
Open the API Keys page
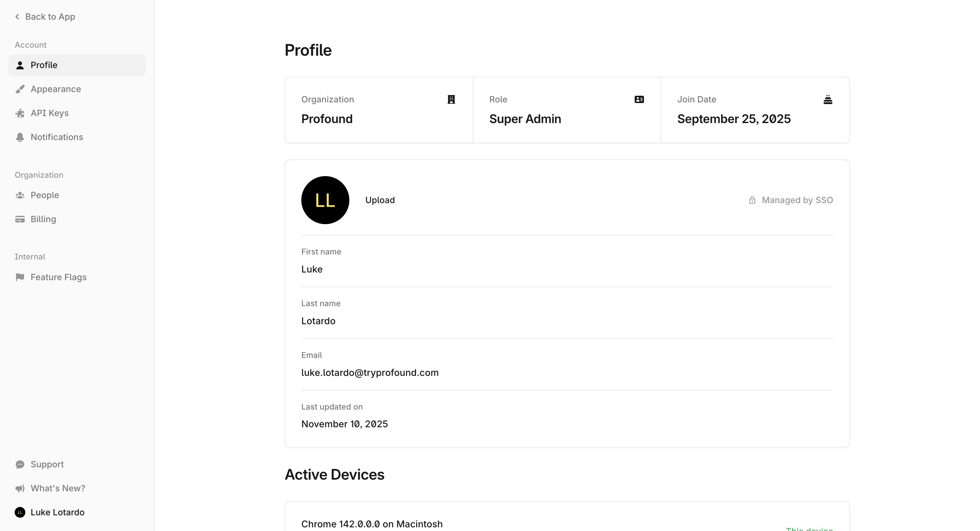click(77, 113)
